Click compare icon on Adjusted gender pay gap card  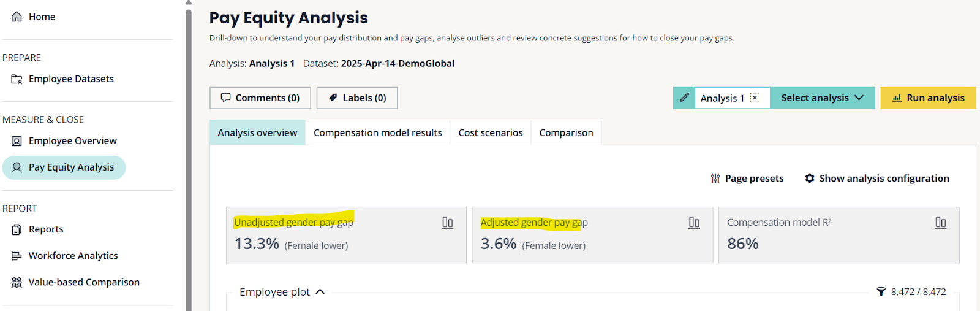click(x=694, y=223)
